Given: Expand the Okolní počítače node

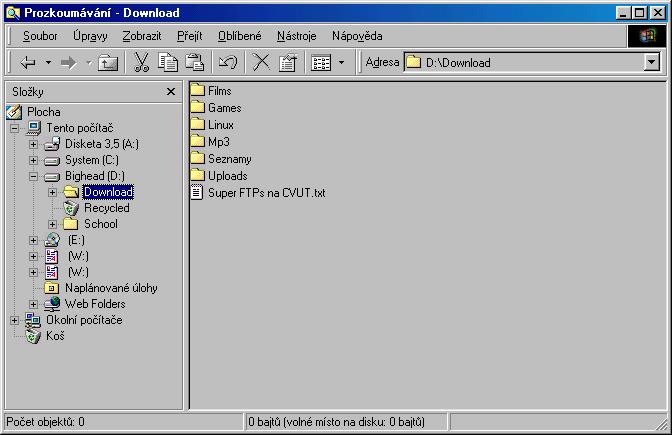Looking at the screenshot, I should (x=15, y=320).
